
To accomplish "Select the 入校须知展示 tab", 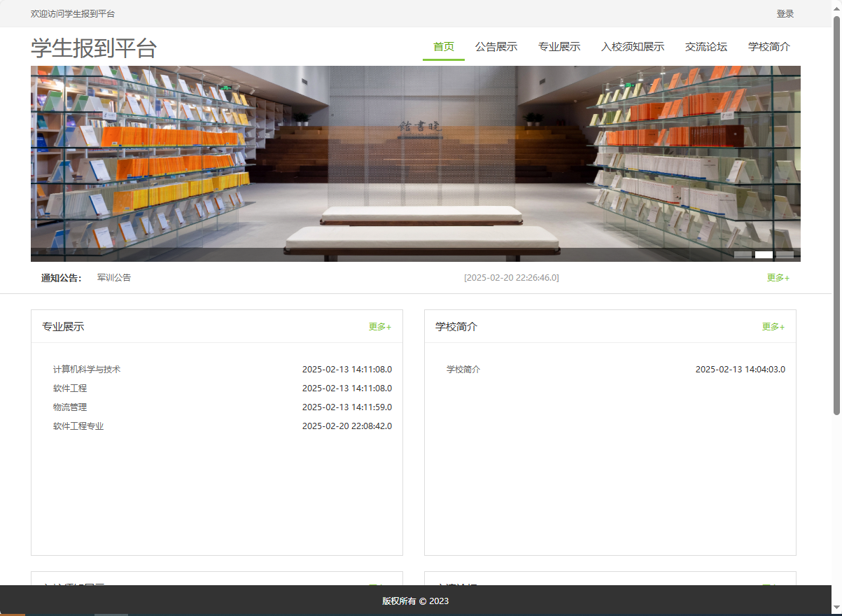I will (x=632, y=46).
